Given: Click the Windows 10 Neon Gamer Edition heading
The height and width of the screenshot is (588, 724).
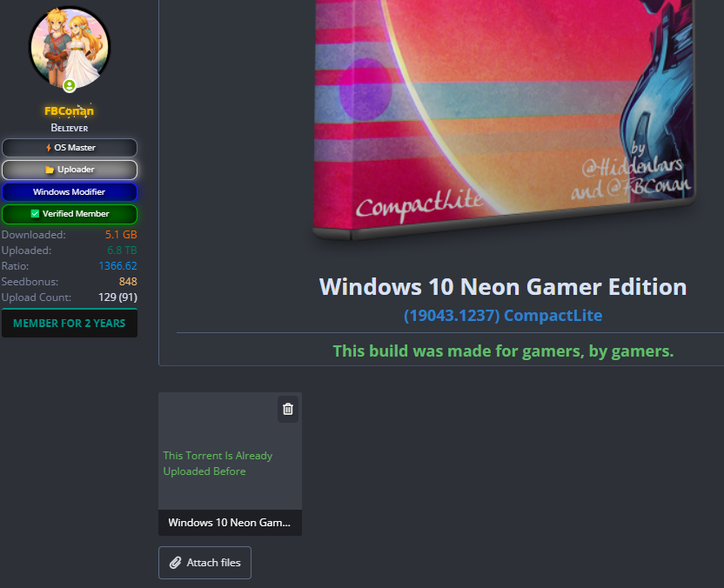Looking at the screenshot, I should coord(503,287).
